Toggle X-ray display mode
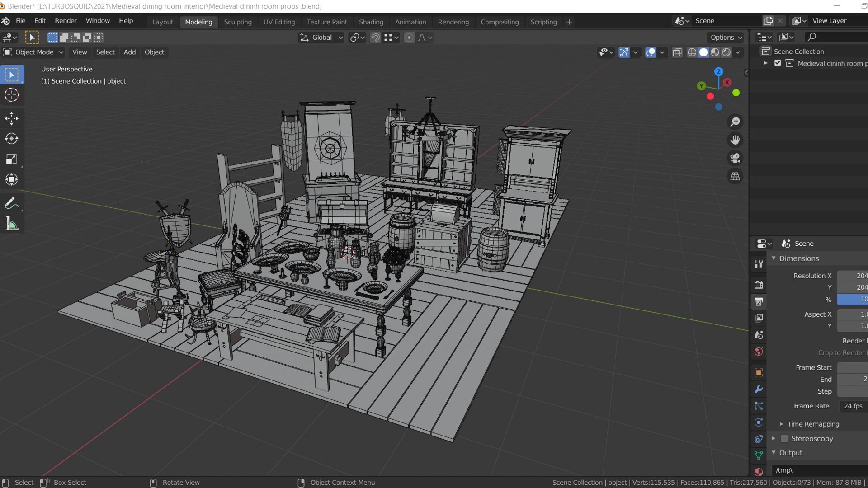Image resolution: width=868 pixels, height=488 pixels. (x=677, y=52)
